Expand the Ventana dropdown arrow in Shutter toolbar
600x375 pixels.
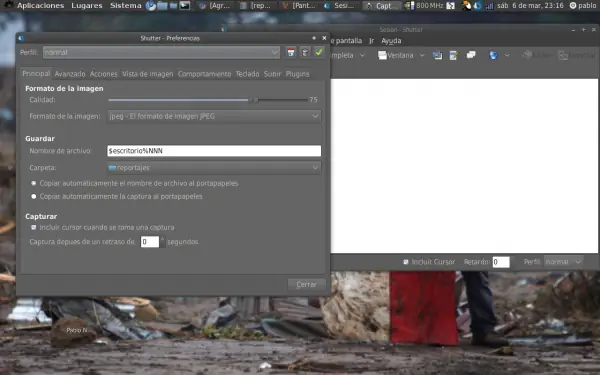(x=422, y=55)
